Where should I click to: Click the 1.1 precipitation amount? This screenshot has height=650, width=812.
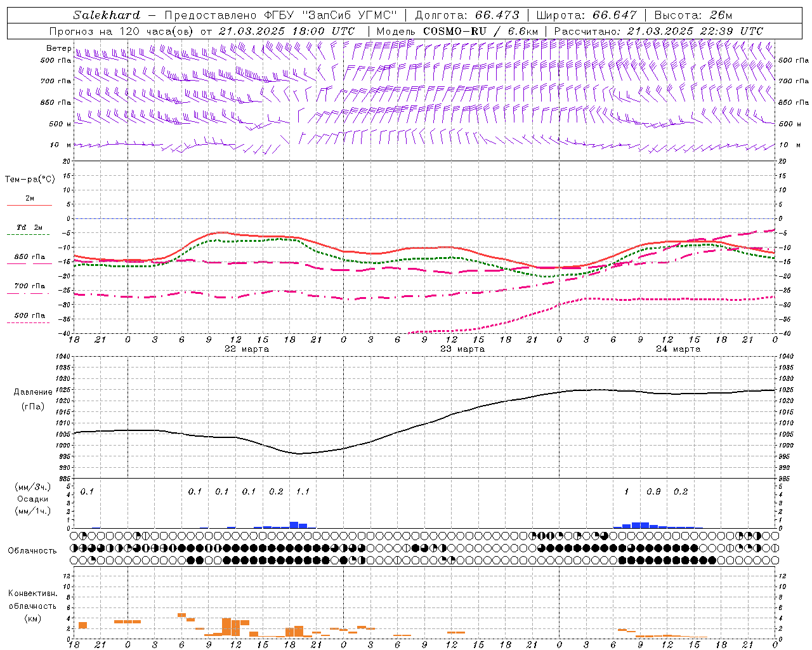pyautogui.click(x=303, y=492)
